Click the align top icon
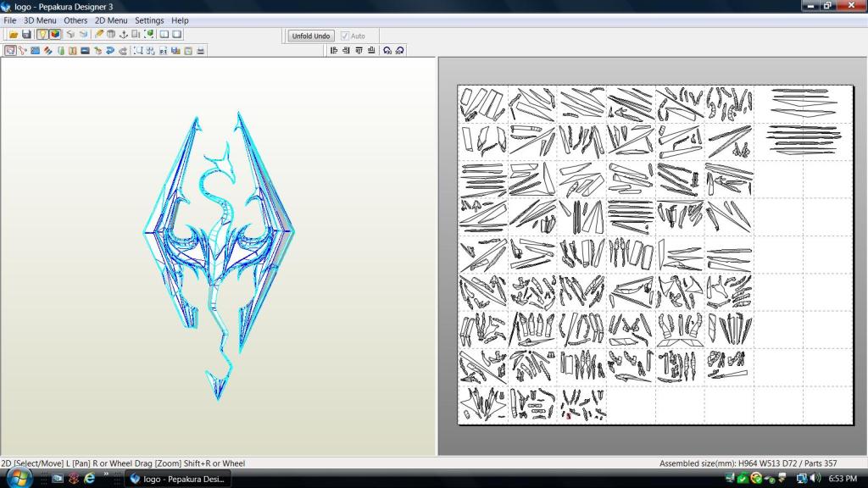 coord(359,50)
